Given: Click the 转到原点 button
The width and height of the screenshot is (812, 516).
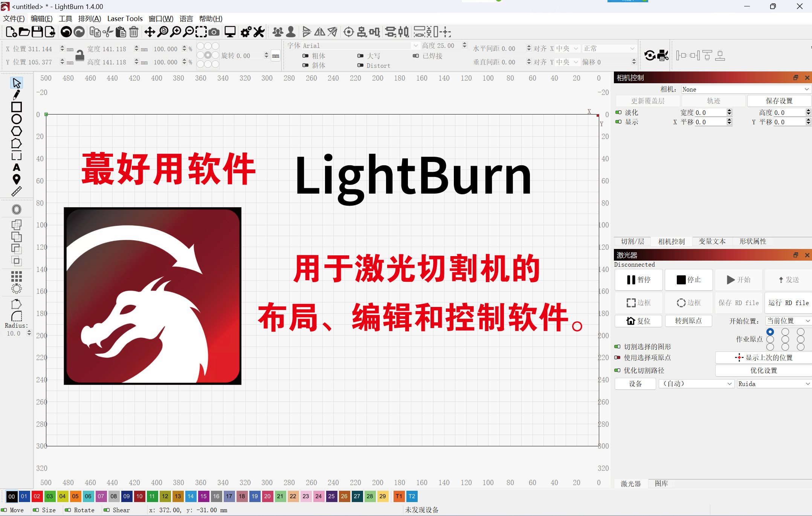Looking at the screenshot, I should (688, 321).
